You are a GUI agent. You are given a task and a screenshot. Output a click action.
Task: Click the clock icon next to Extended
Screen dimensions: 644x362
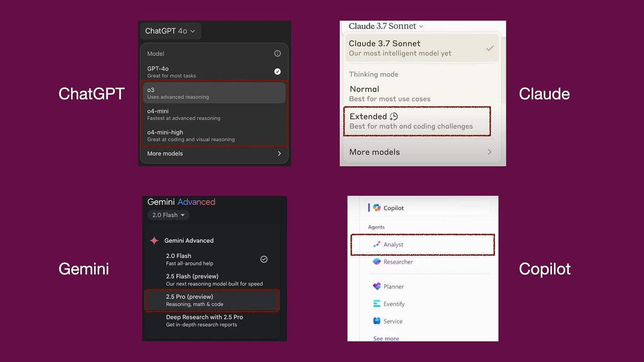point(394,116)
